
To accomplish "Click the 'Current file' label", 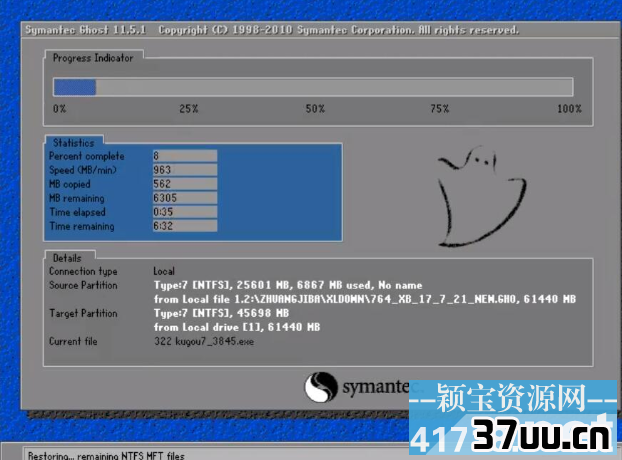I will click(73, 341).
